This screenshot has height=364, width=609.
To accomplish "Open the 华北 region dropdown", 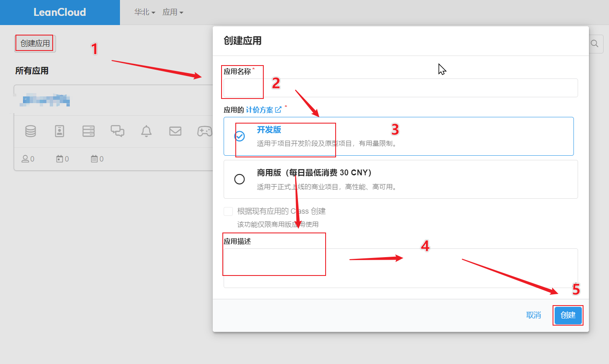I will click(x=142, y=12).
